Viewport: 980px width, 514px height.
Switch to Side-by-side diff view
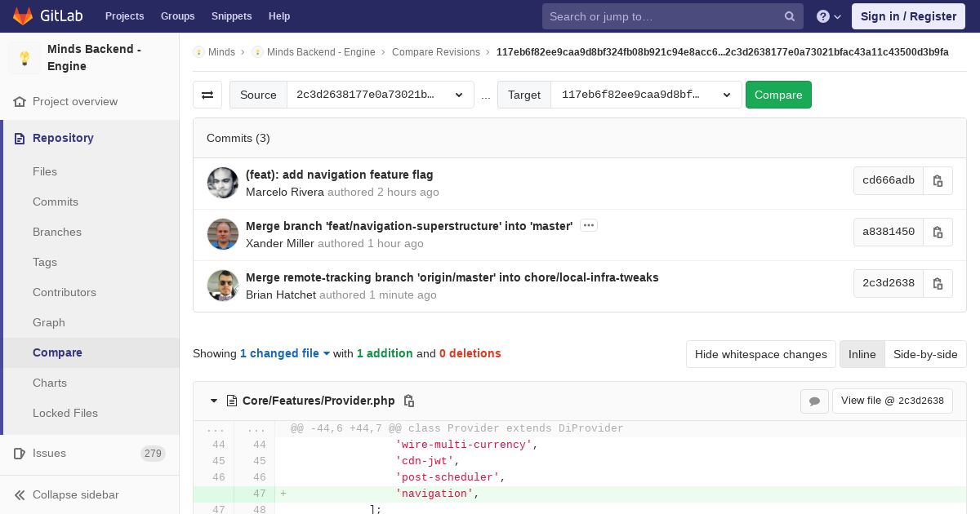pos(925,354)
